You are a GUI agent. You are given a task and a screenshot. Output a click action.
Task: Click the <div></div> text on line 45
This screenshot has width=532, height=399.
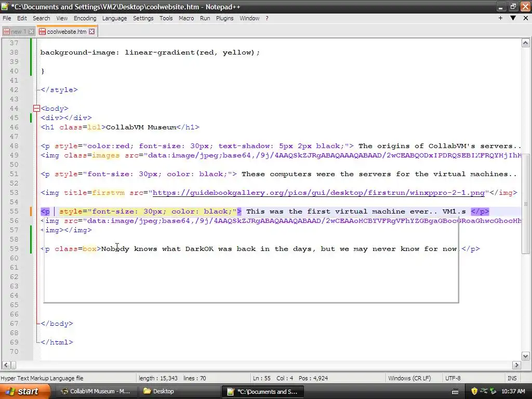[x=66, y=118]
